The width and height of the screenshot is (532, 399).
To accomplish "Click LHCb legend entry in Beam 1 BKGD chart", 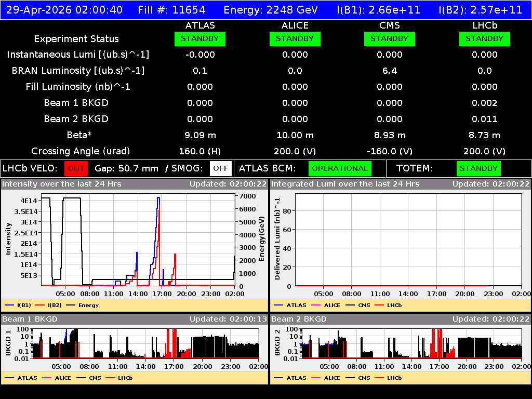I will point(119,378).
